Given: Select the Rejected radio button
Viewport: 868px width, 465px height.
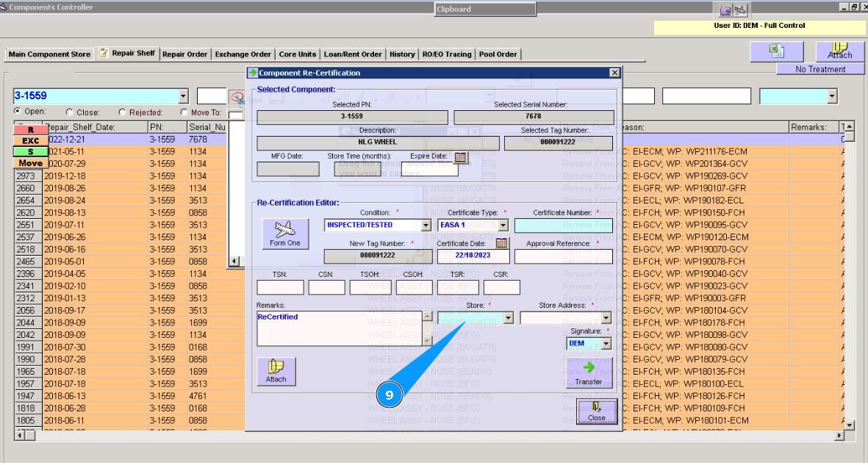Looking at the screenshot, I should click(x=122, y=112).
